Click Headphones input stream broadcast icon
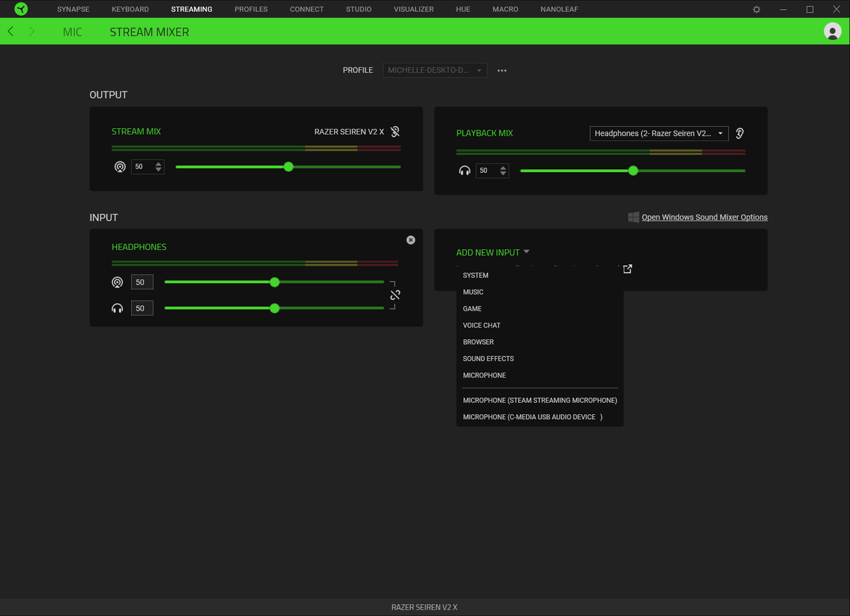Image resolution: width=850 pixels, height=616 pixels. 118,282
